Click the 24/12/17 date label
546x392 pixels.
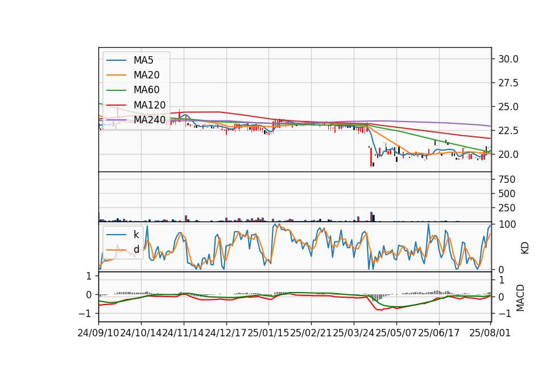pyautogui.click(x=226, y=333)
